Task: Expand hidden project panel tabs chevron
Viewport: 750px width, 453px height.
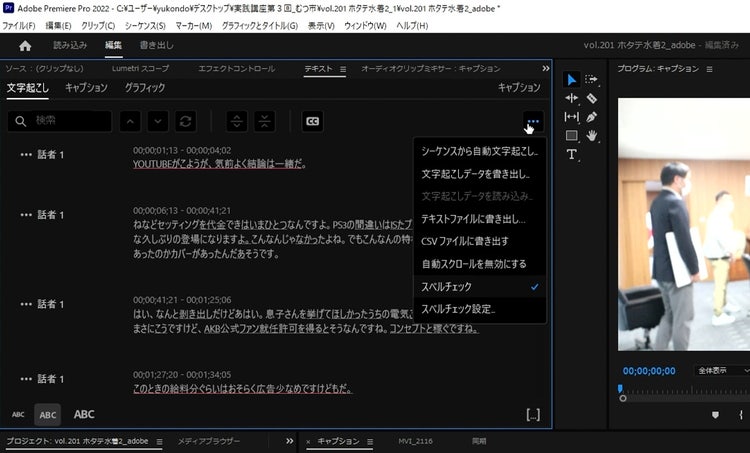Action: (289, 441)
